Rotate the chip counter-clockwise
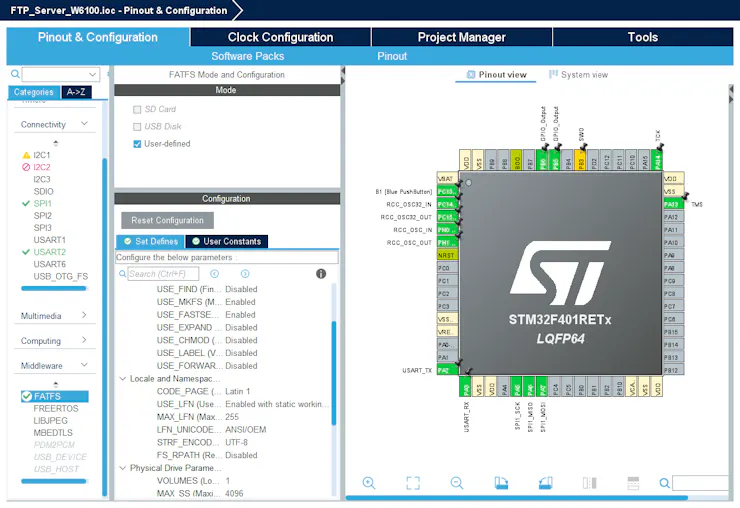The height and width of the screenshot is (508, 740). coord(546,483)
